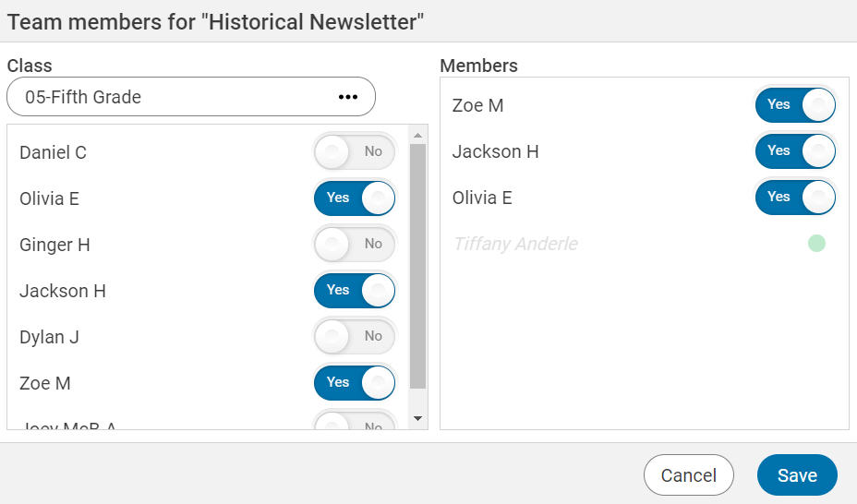Viewport: 857px width, 504px height.
Task: Remove Jackson H from Members panel
Action: click(795, 151)
